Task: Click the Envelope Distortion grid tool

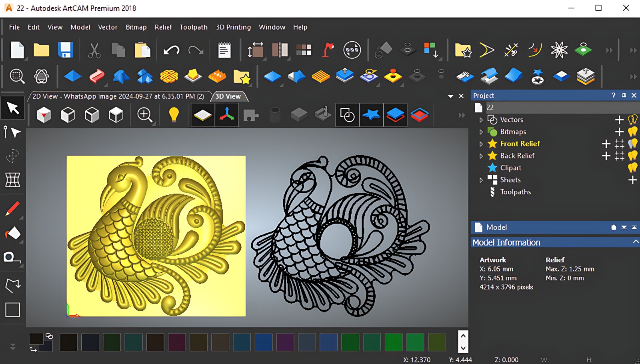Action: (x=12, y=180)
